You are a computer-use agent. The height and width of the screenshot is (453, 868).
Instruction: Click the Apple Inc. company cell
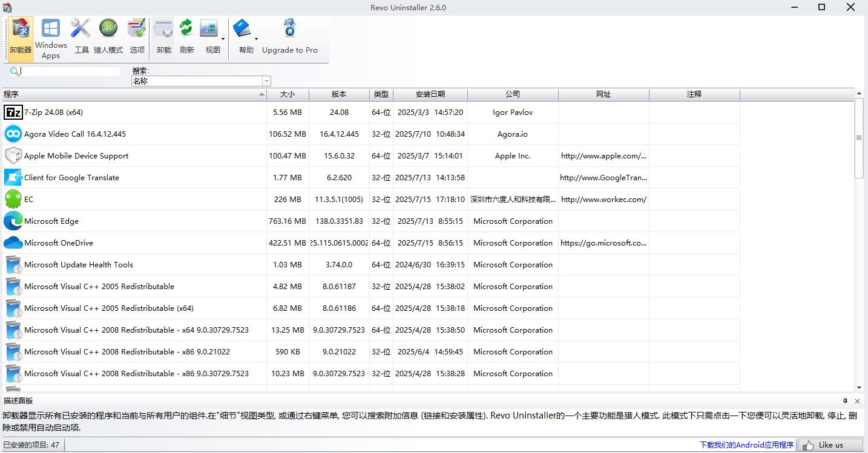tap(513, 156)
